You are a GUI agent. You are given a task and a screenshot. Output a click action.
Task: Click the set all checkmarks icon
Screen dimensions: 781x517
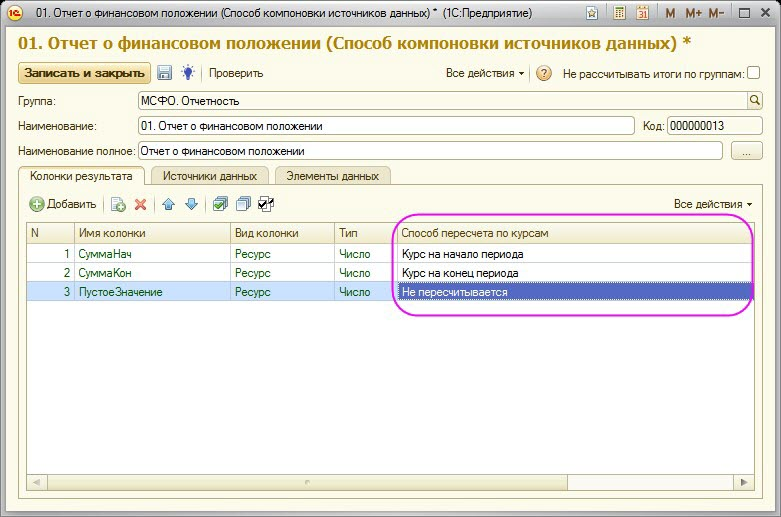(x=219, y=204)
